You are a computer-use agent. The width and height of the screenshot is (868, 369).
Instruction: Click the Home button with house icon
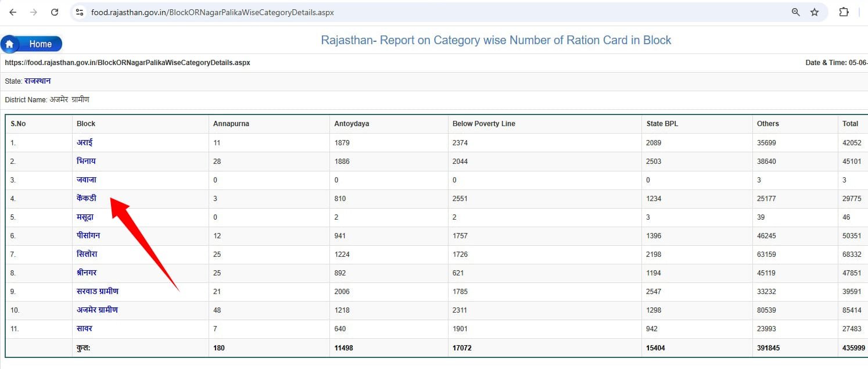tap(32, 44)
